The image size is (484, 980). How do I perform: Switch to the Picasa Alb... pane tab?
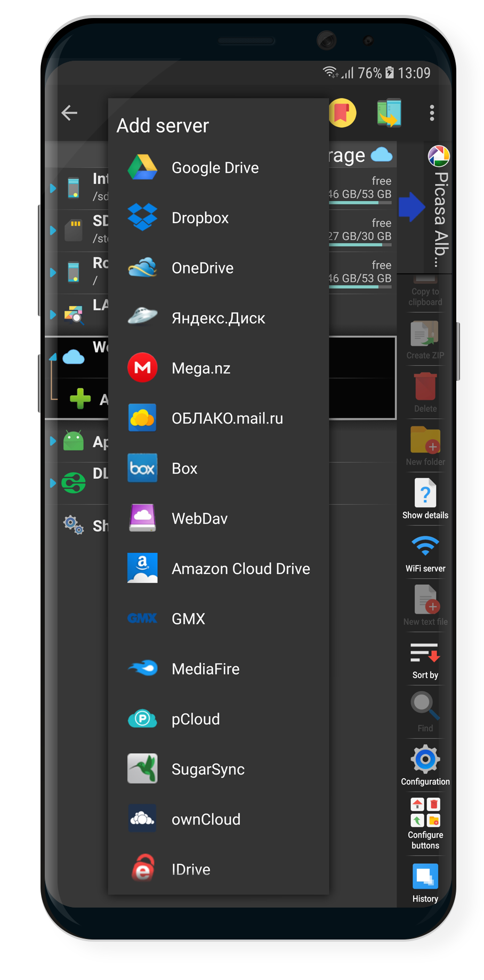click(439, 206)
